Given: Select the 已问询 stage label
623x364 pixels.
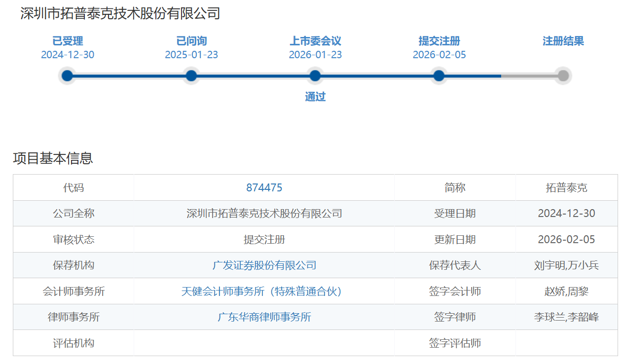Looking at the screenshot, I should pyautogui.click(x=191, y=41).
